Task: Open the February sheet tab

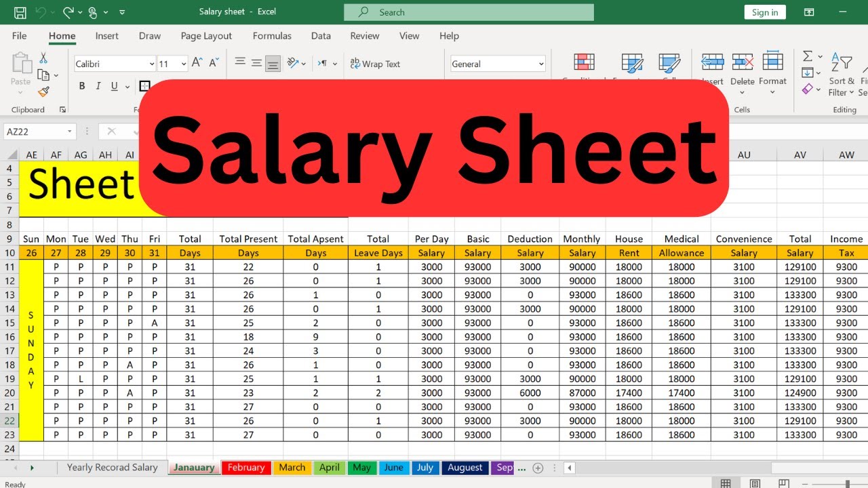Action: [246, 468]
